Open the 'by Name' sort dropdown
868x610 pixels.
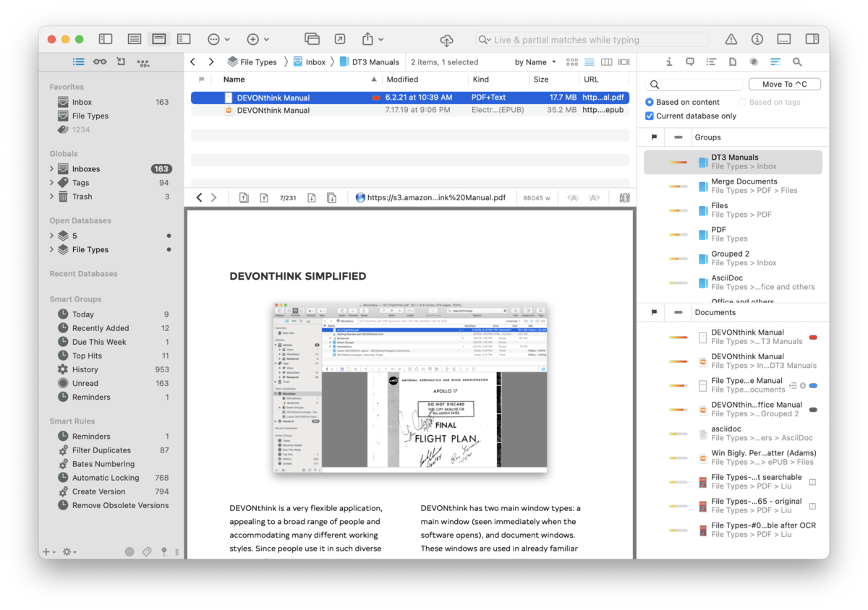(x=535, y=62)
